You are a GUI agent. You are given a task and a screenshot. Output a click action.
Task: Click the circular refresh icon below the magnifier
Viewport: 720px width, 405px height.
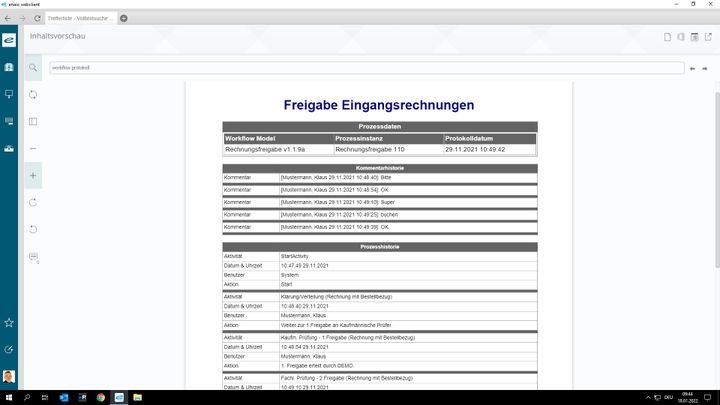(x=33, y=95)
